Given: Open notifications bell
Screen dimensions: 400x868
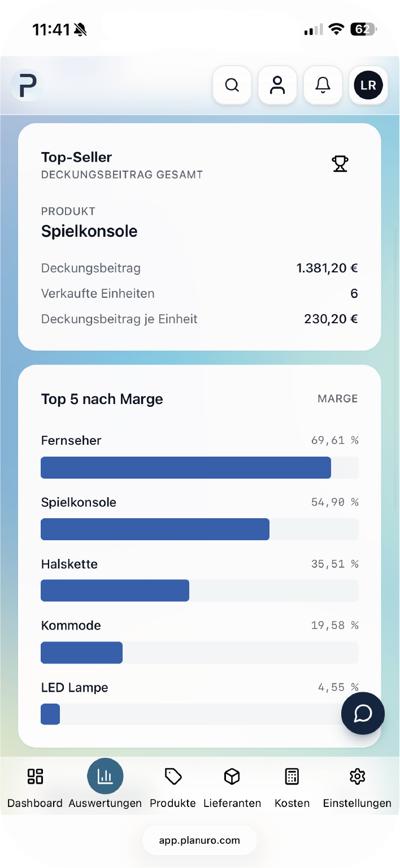Looking at the screenshot, I should 323,85.
